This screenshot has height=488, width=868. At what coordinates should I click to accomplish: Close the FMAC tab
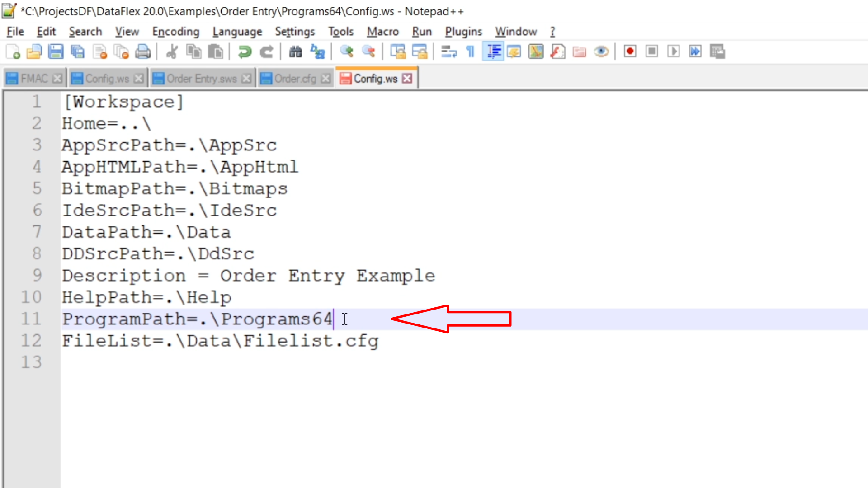click(57, 79)
